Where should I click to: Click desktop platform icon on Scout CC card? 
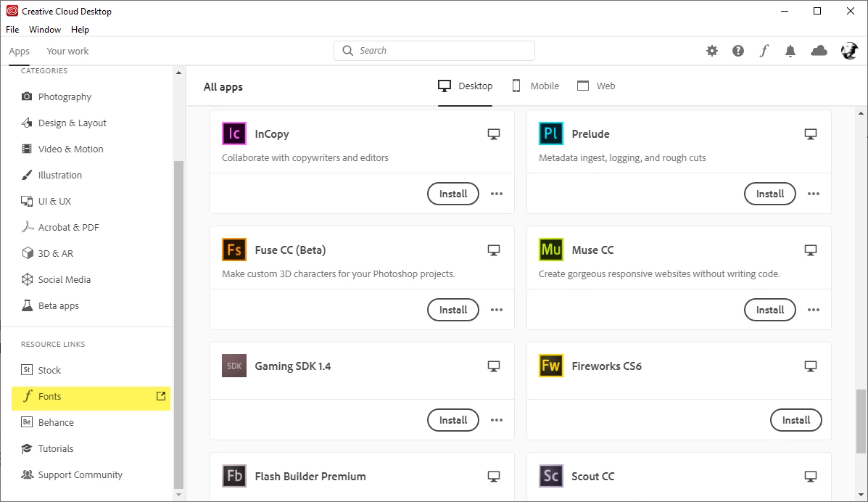(x=810, y=477)
